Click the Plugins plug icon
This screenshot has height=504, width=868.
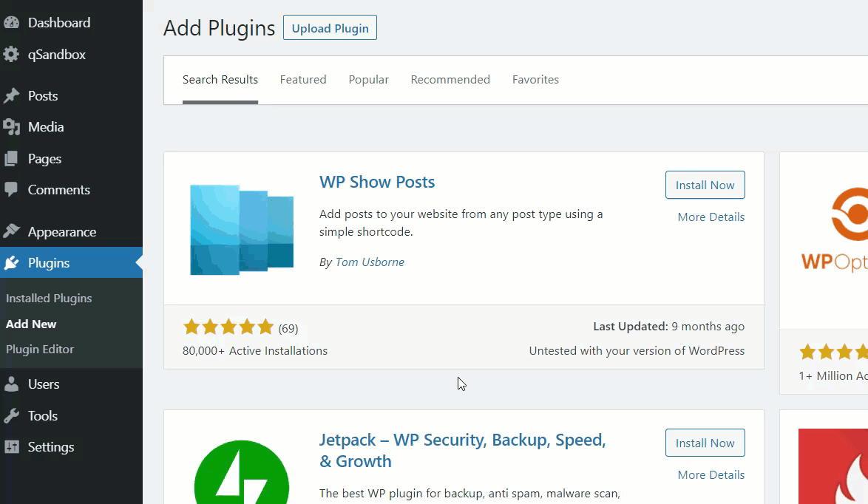11,263
